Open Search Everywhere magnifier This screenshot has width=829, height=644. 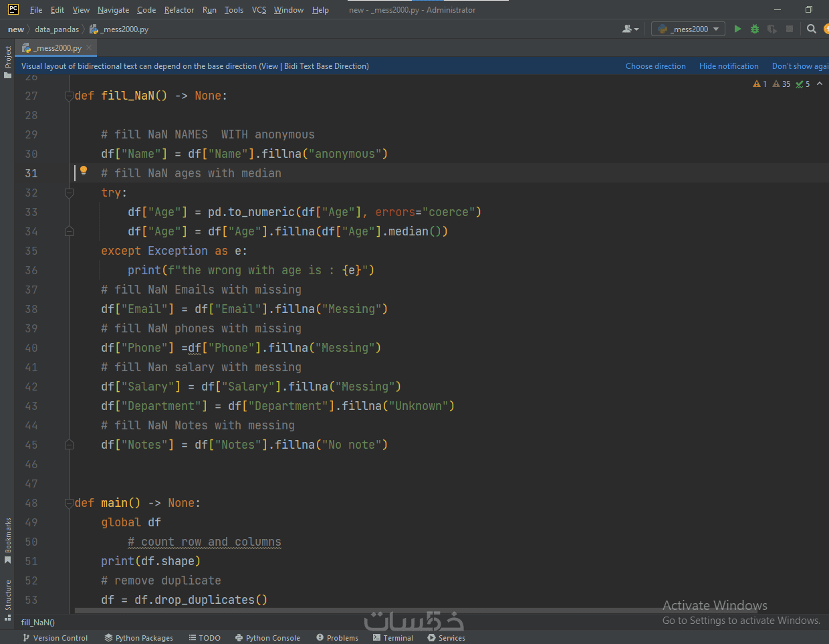pyautogui.click(x=812, y=29)
